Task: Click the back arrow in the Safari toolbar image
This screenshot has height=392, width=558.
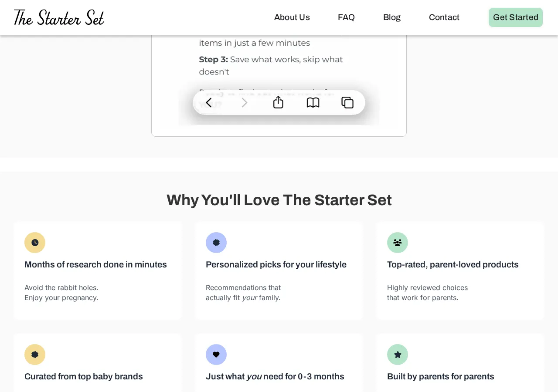Action: click(x=208, y=102)
